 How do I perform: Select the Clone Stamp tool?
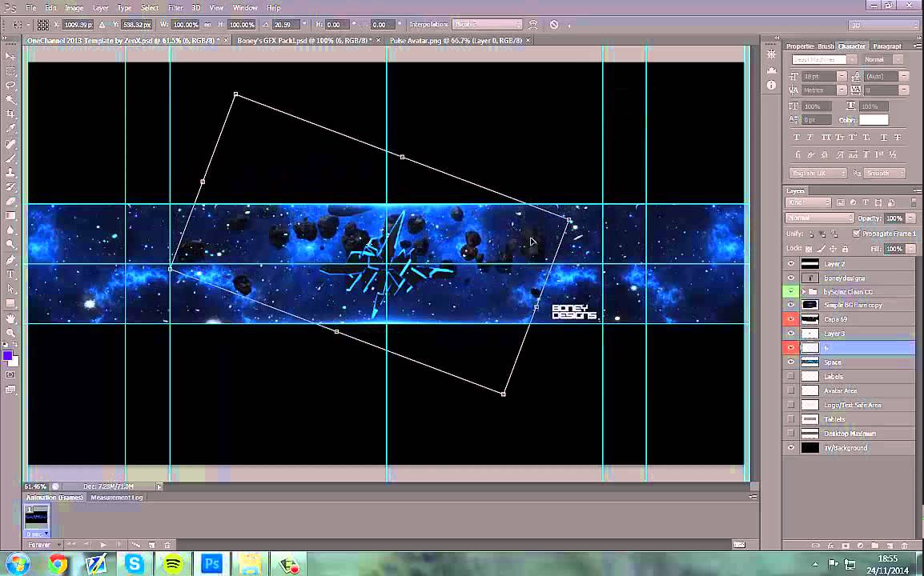10,173
